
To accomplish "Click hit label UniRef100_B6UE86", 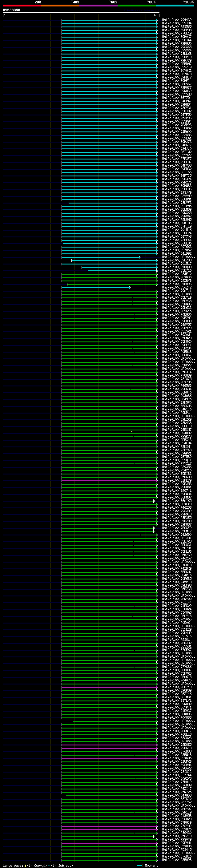I will coord(177,243).
